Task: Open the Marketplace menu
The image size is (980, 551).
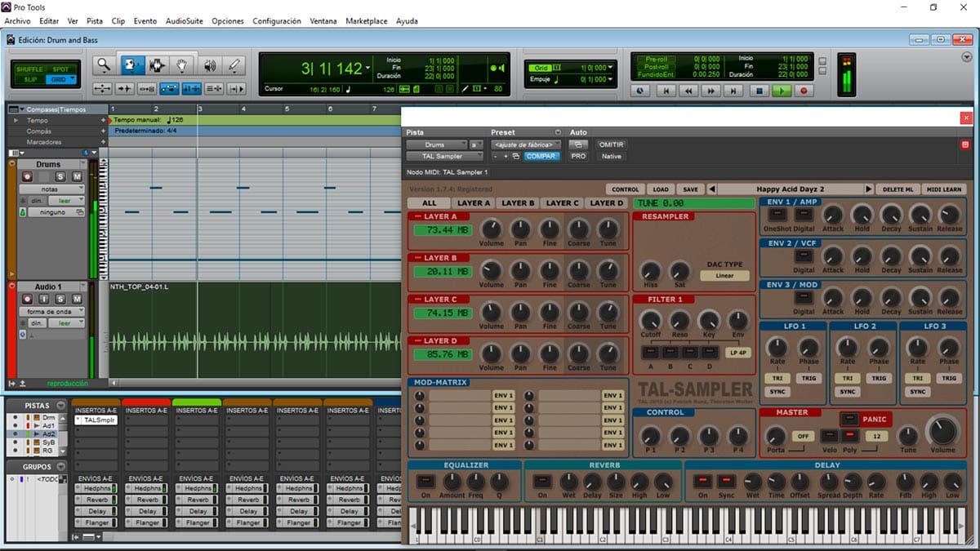Action: (366, 20)
